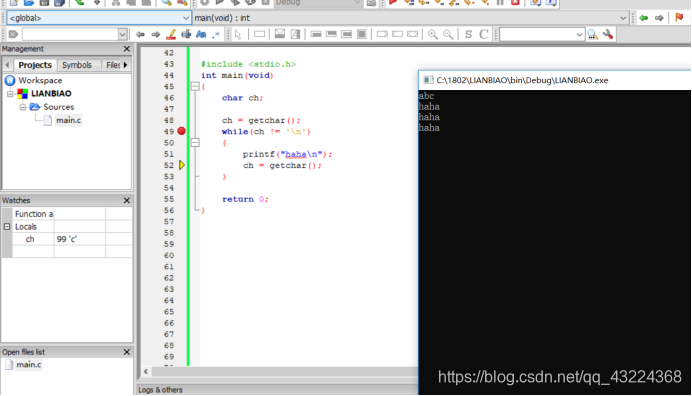692x396 pixels.
Task: Go to next search match arrow
Action: point(155,34)
